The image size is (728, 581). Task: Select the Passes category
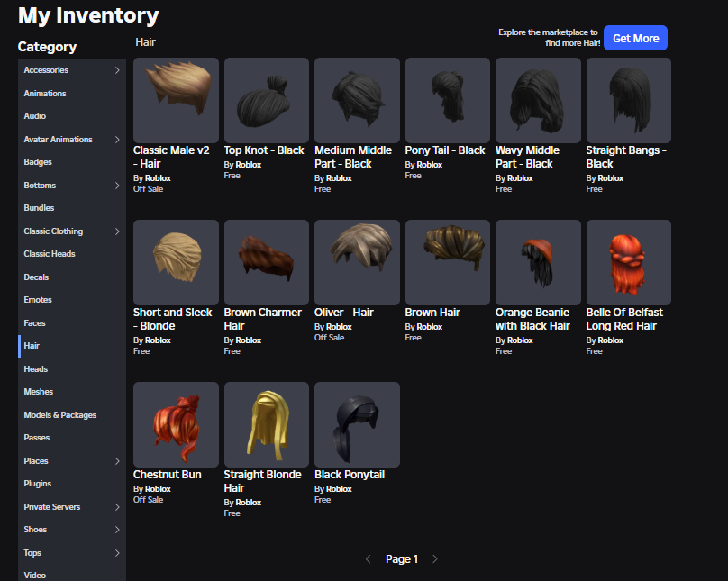(72, 438)
